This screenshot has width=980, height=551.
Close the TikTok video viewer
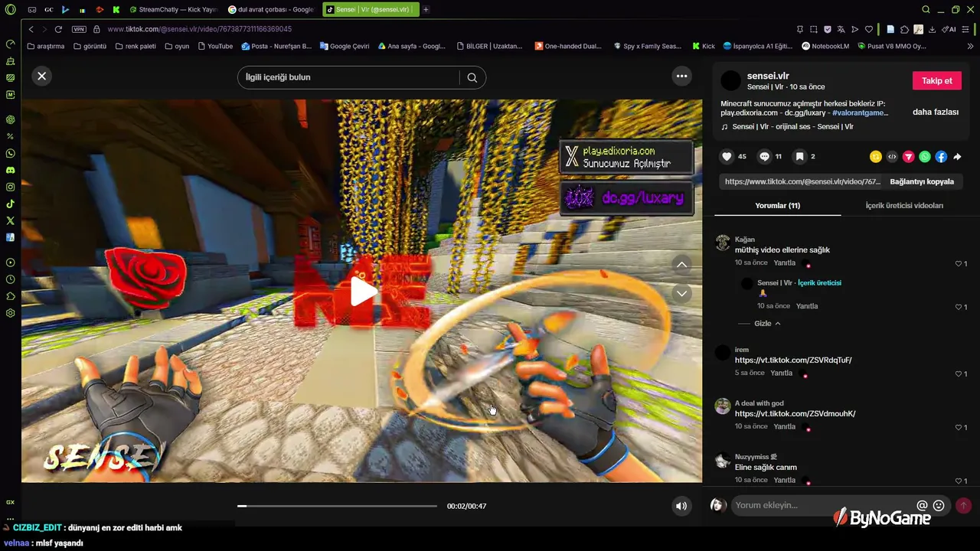pos(42,76)
